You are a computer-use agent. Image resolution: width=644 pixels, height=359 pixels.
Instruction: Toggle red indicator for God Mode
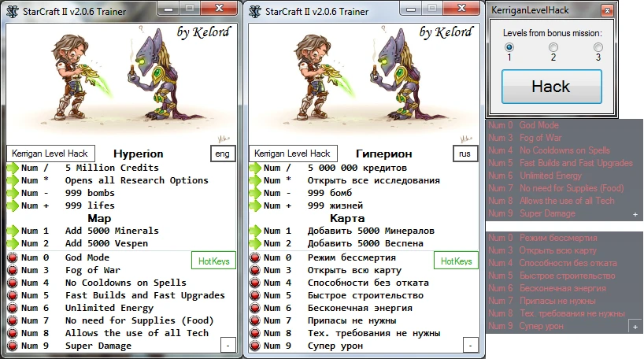click(13, 257)
